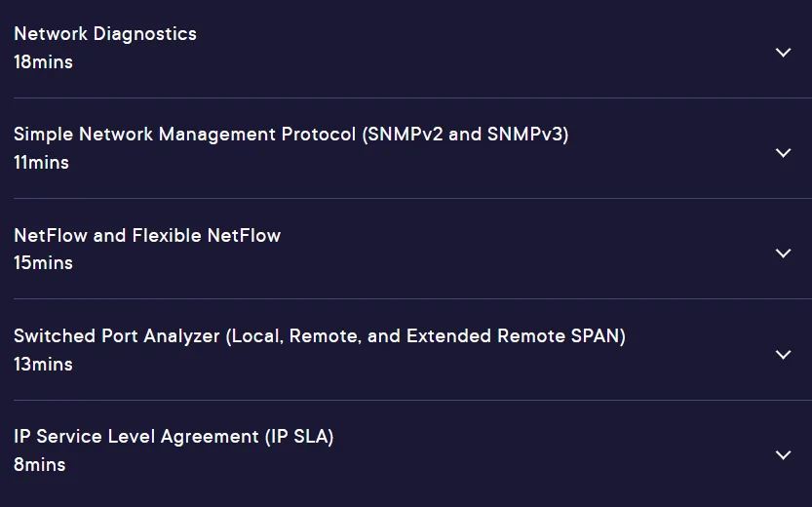Viewport: 812px width, 507px height.
Task: Click the (SNMPv2 and SNMPv3) parenthetical text
Action: pyautogui.click(x=465, y=135)
